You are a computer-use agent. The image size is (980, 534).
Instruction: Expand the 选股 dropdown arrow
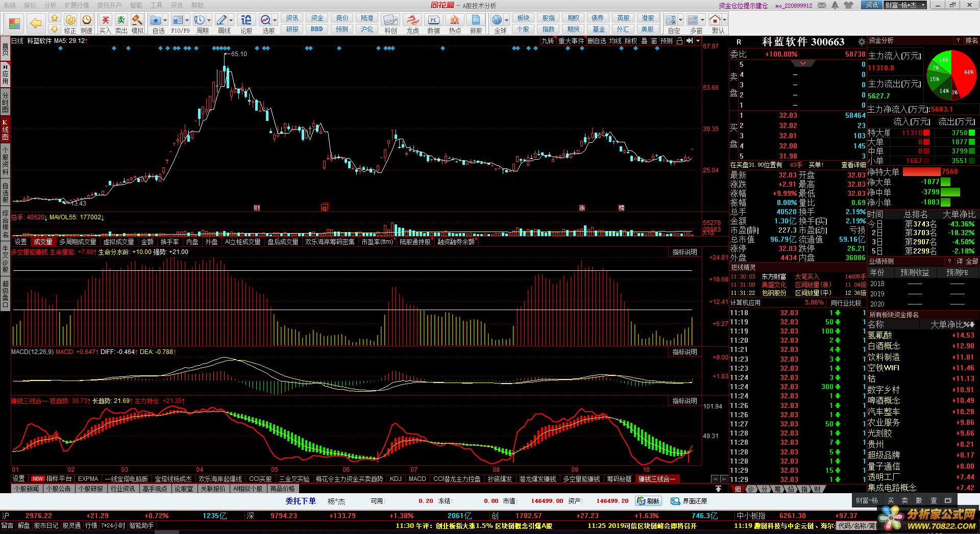[x=275, y=20]
